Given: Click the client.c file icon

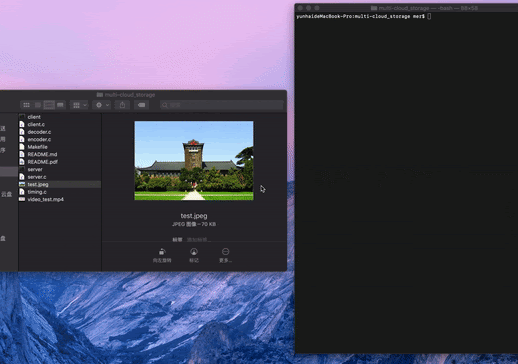Looking at the screenshot, I should click(22, 124).
